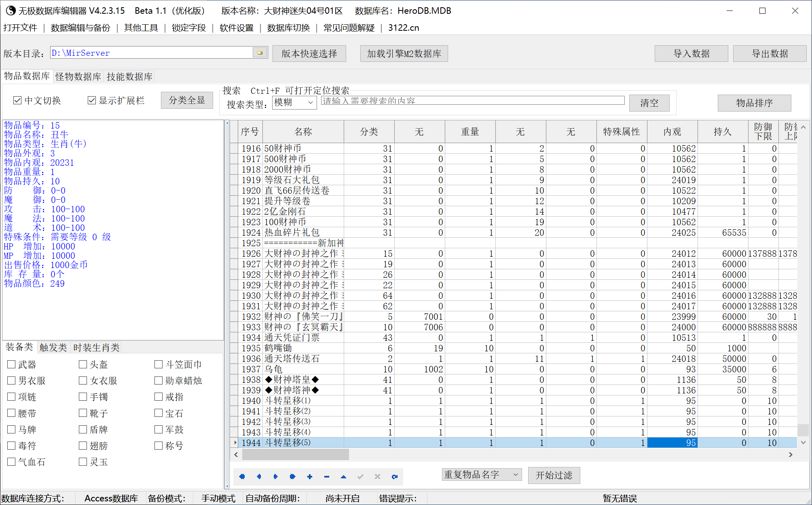Switch to the 技能数据库 tab
This screenshot has height=505, width=812.
click(x=129, y=76)
